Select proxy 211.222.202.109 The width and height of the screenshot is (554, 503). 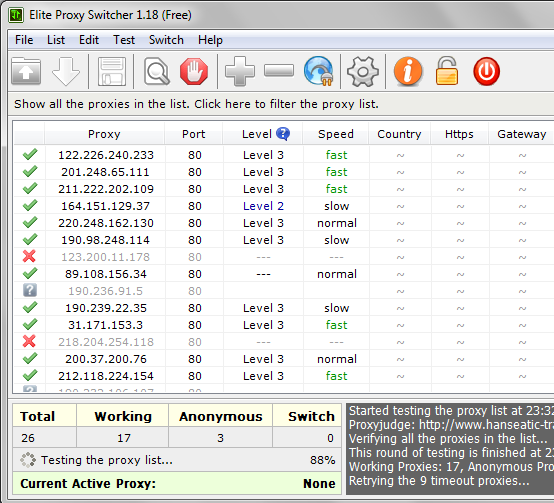[106, 189]
